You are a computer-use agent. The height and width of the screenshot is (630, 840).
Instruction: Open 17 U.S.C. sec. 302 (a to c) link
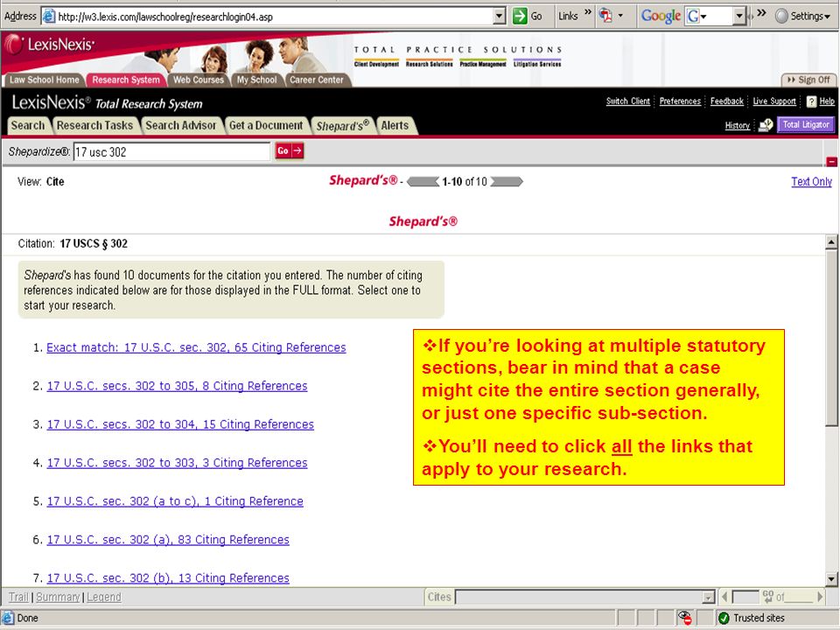pos(175,501)
